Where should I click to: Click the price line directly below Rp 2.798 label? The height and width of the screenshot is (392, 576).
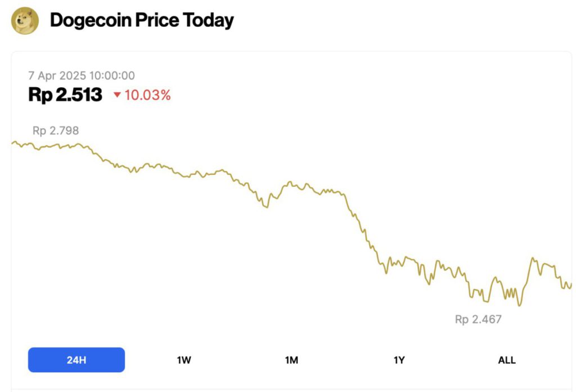(x=56, y=146)
